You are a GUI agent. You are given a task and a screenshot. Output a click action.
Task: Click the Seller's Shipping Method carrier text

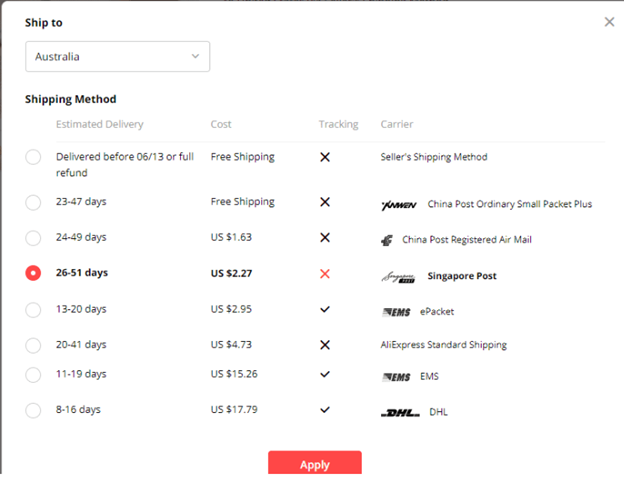(434, 157)
